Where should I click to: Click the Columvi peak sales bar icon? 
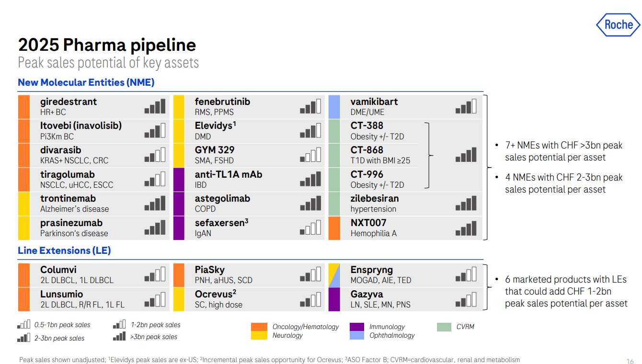[x=155, y=274]
